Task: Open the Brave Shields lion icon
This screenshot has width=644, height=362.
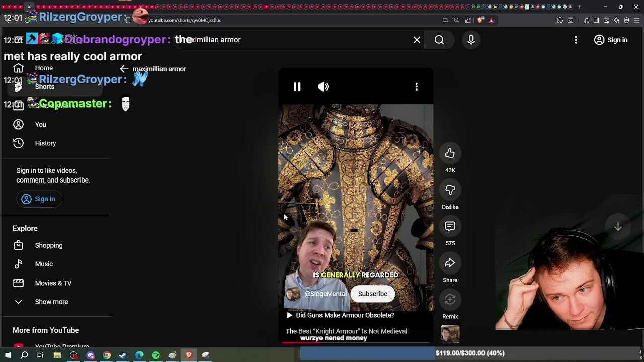Action: (480, 20)
